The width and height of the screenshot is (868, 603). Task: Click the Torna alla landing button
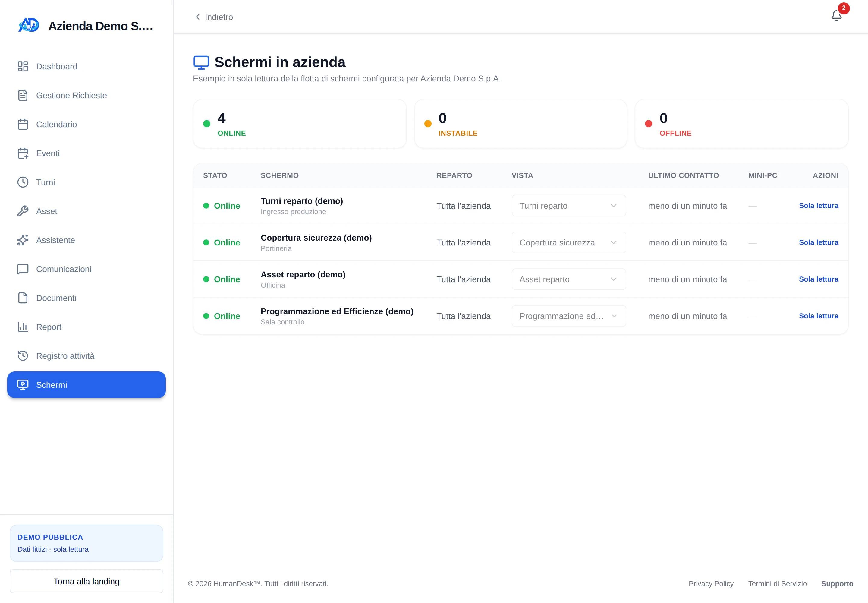(86, 581)
